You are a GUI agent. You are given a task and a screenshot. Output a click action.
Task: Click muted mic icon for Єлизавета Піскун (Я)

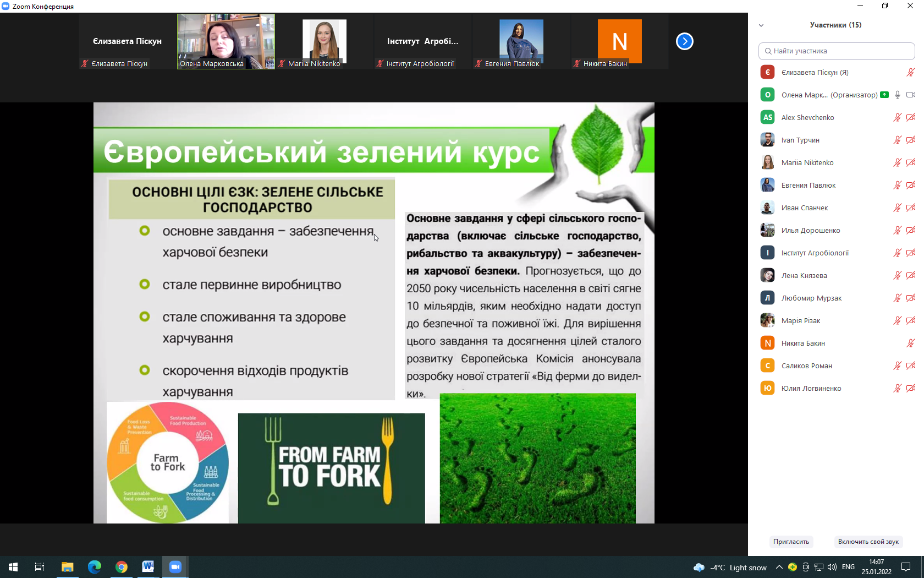pos(911,72)
